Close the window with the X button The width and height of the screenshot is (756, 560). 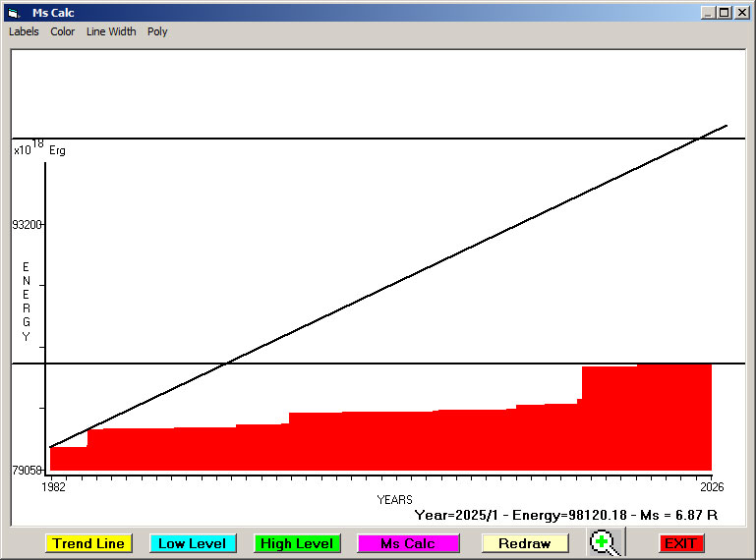740,13
